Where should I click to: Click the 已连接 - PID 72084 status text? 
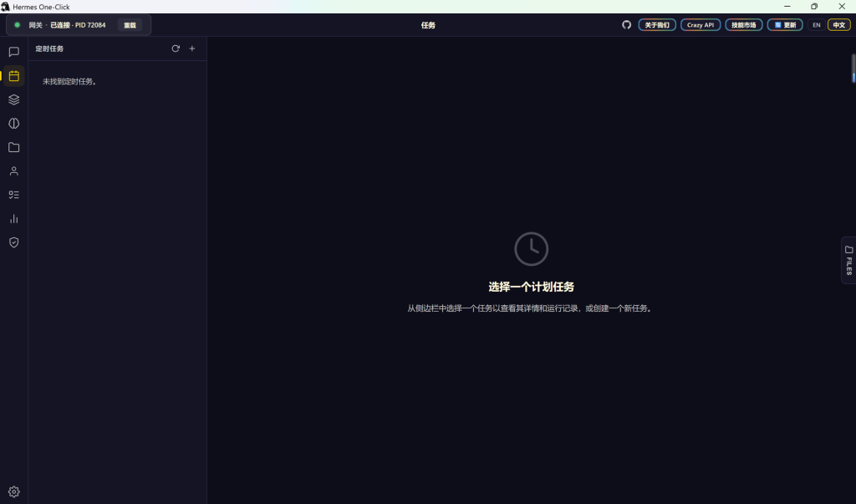click(78, 25)
